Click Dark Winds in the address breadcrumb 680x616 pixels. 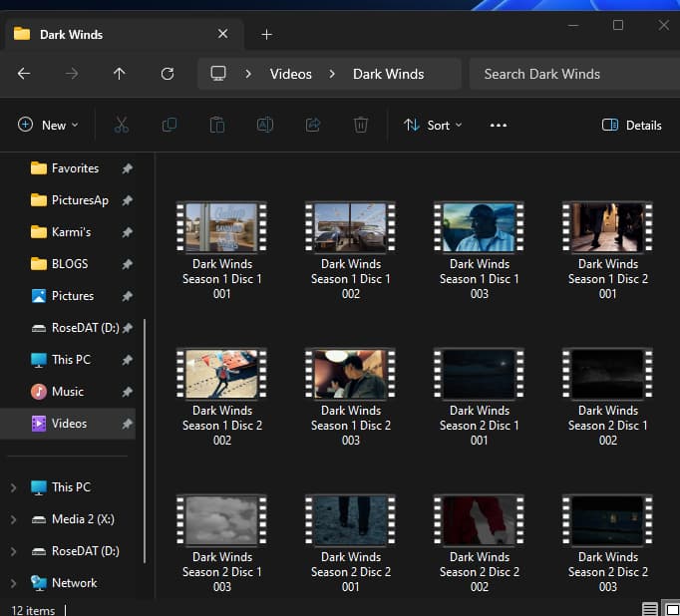pyautogui.click(x=388, y=74)
